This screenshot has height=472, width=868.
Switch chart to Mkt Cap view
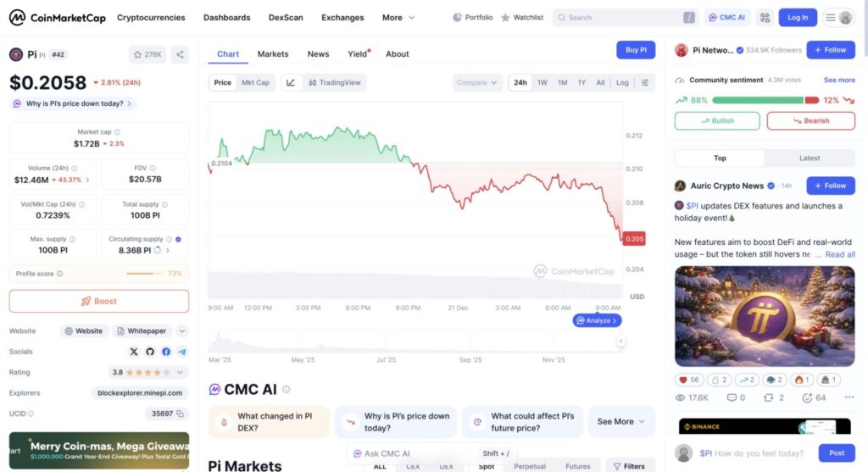pos(255,83)
